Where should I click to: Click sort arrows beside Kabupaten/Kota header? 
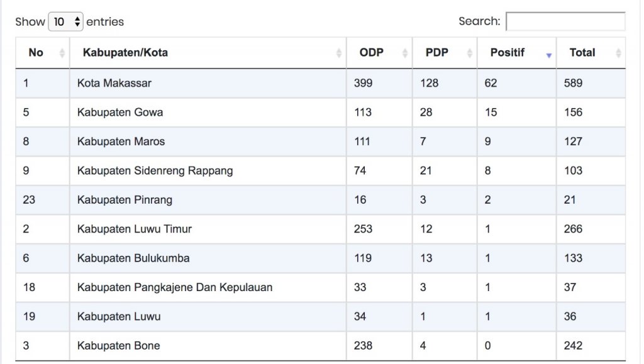(339, 53)
